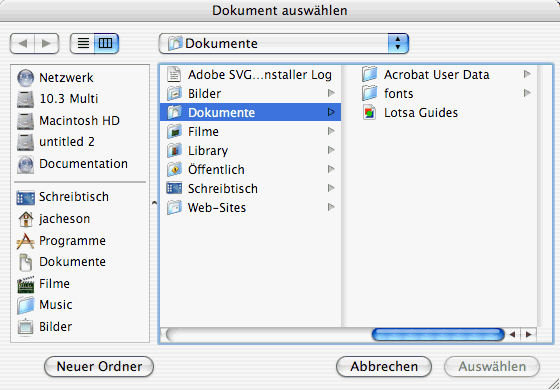Switch to column view
The image size is (560, 390).
point(106,44)
